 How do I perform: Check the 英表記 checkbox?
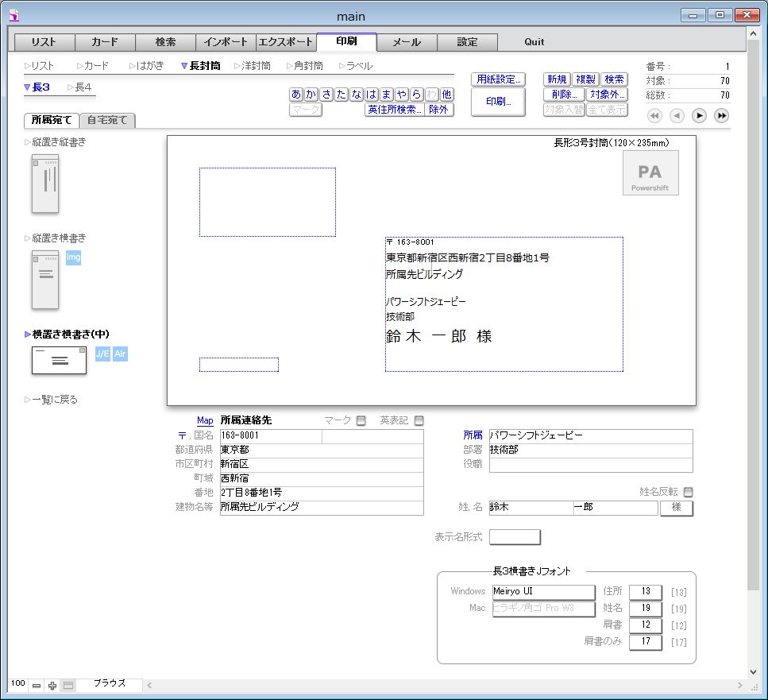(x=419, y=420)
